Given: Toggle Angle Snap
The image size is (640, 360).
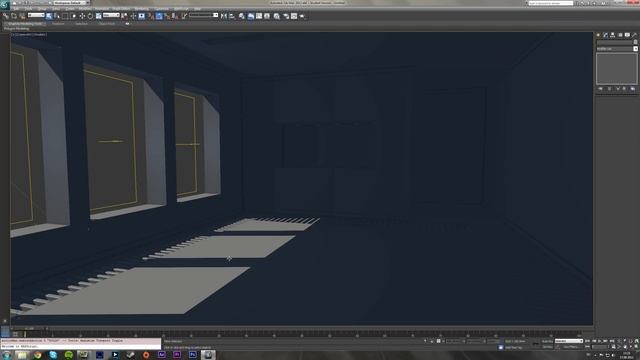Looking at the screenshot, I should 159,16.
